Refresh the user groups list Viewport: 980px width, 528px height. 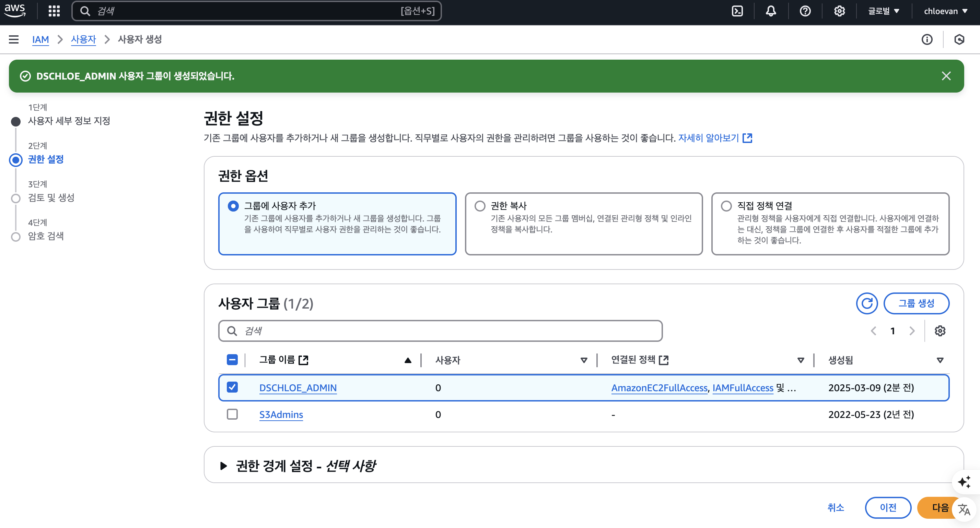pyautogui.click(x=867, y=303)
